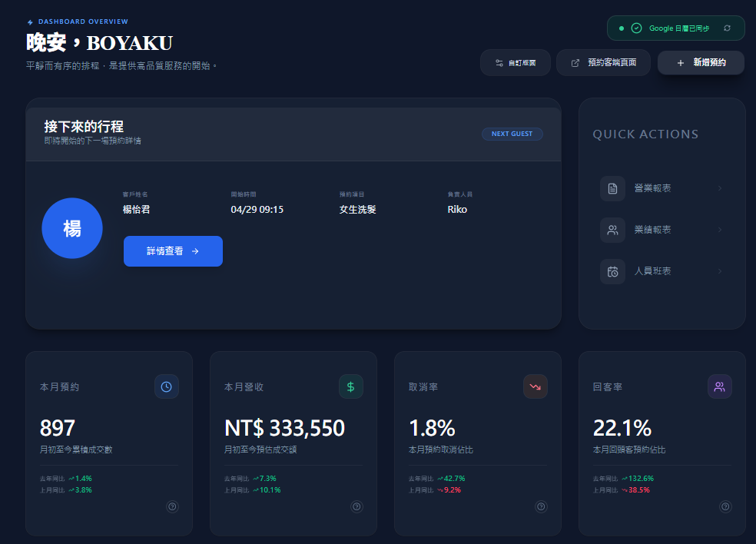Click the dollar icon on 本月營收 card
The image size is (756, 544).
(350, 386)
